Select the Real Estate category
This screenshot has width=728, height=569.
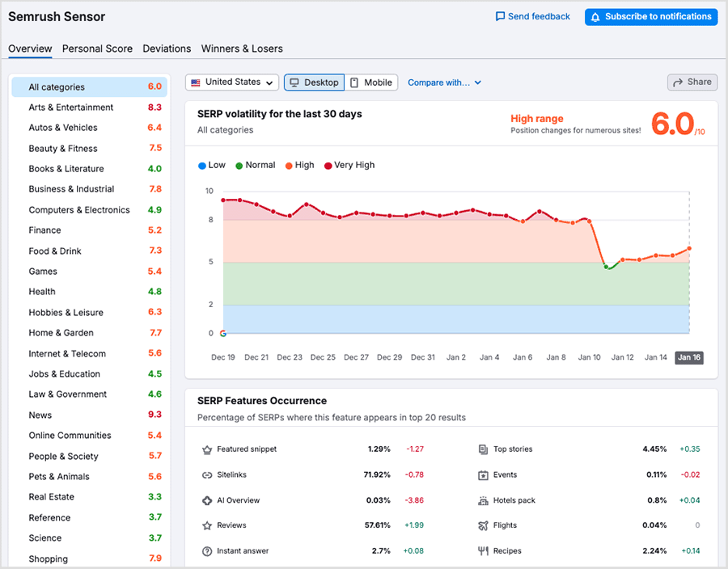point(89,497)
